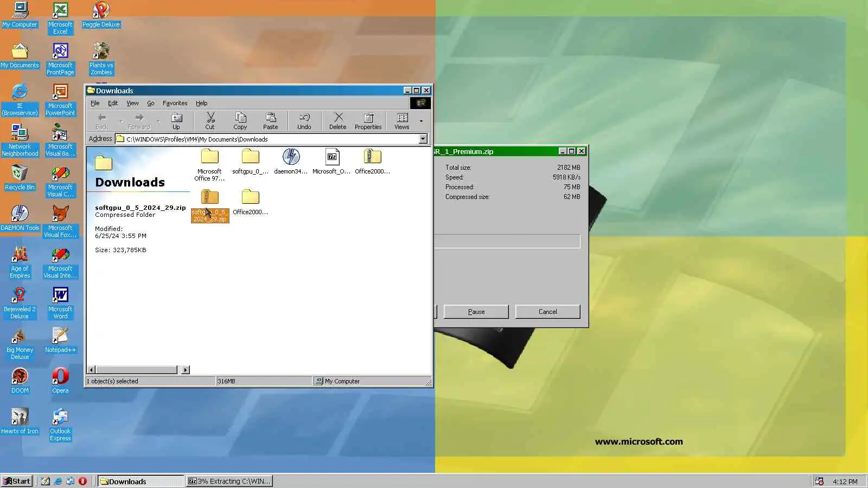Screen dimensions: 868x488
Task: Select Microsoft PowerPoint desktop shortcut
Action: [x=60, y=99]
